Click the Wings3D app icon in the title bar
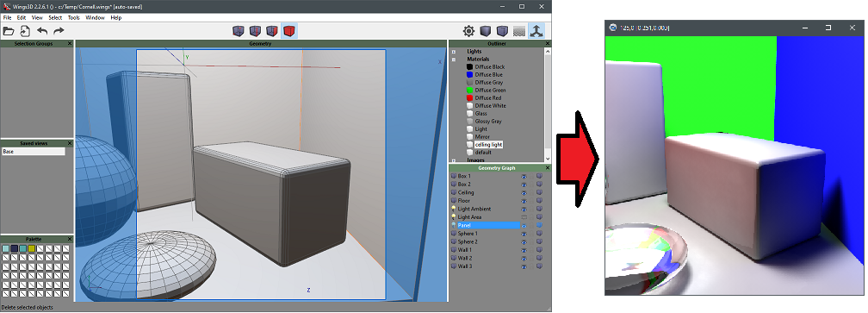868x313 pixels. [7, 7]
